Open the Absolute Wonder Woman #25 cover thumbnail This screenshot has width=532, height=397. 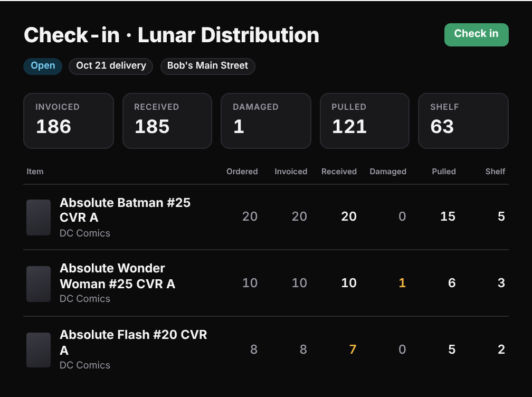(x=39, y=284)
